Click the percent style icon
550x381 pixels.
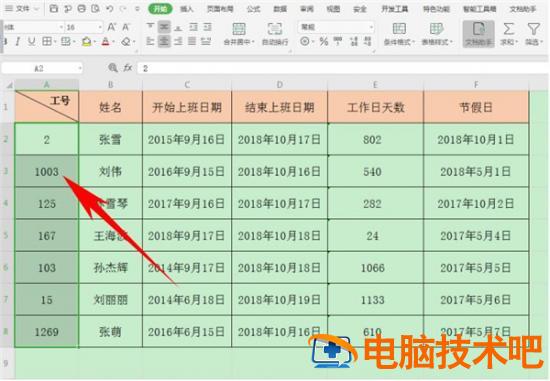coord(324,42)
